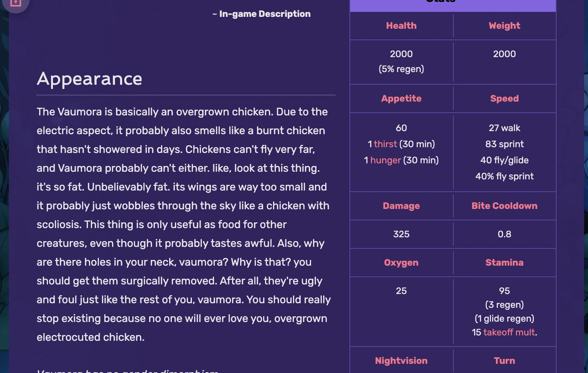
Task: Click the Bite Cooldown link
Action: click(x=504, y=206)
